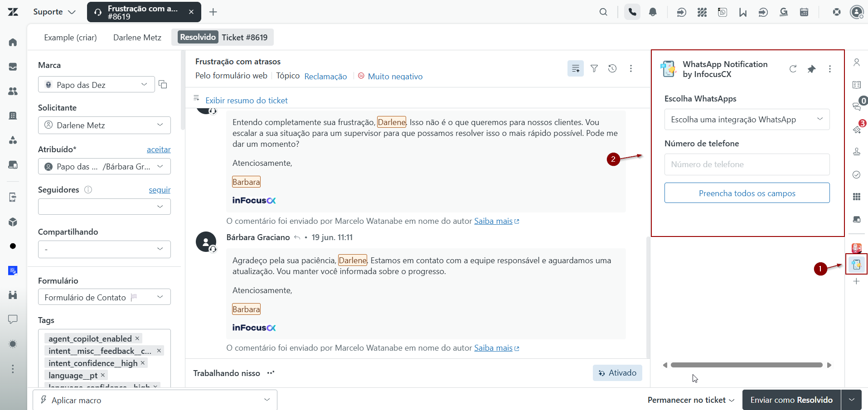
Task: Open the user profile avatar menu
Action: pos(857,12)
